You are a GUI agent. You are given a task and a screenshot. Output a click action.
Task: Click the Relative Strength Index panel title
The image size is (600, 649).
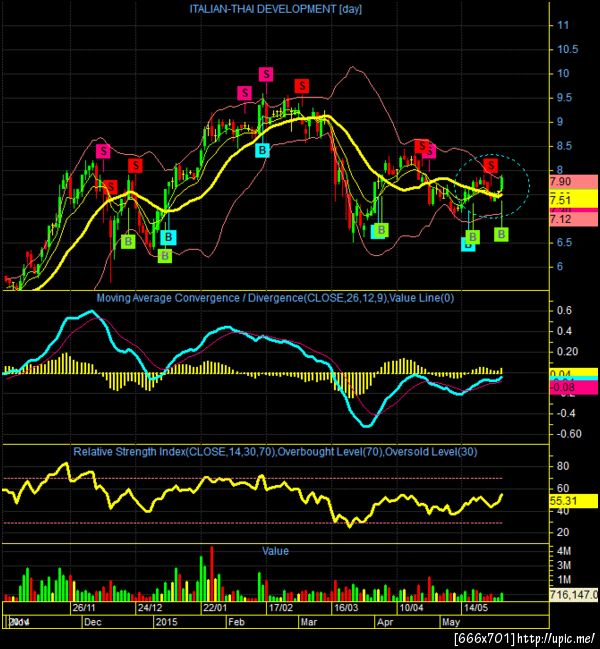[x=275, y=452]
